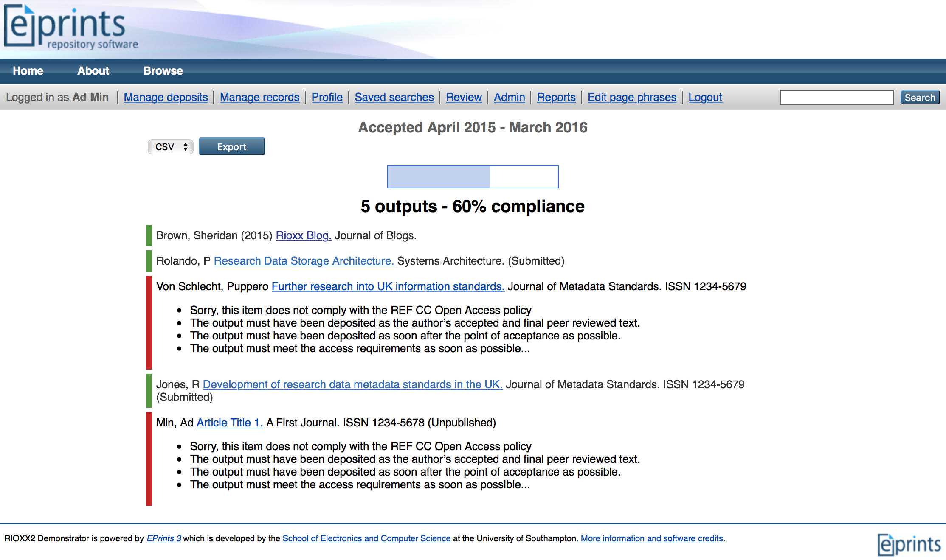Screen dimensions: 946x560
Task: Click the compliance progress bar
Action: [x=473, y=177]
